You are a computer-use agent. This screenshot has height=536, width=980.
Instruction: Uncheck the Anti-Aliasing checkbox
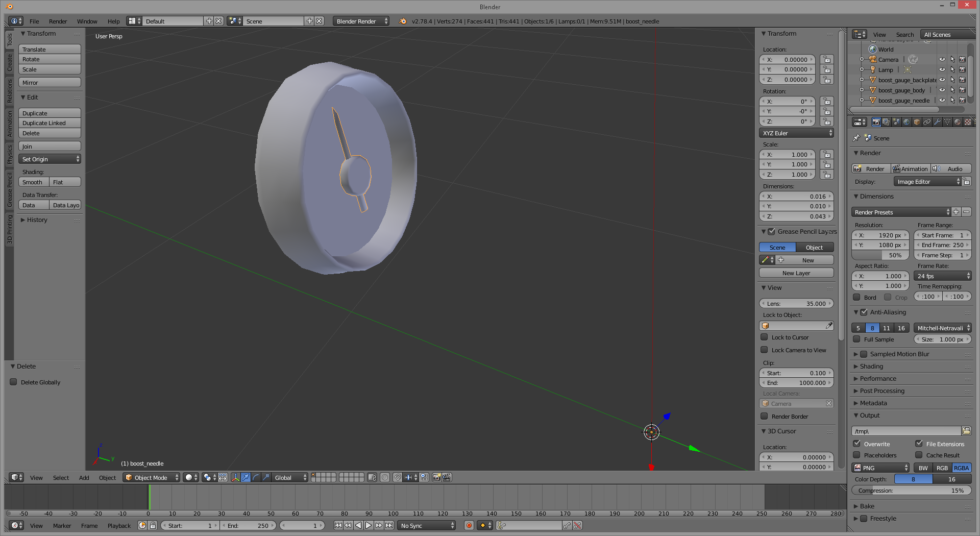point(864,312)
